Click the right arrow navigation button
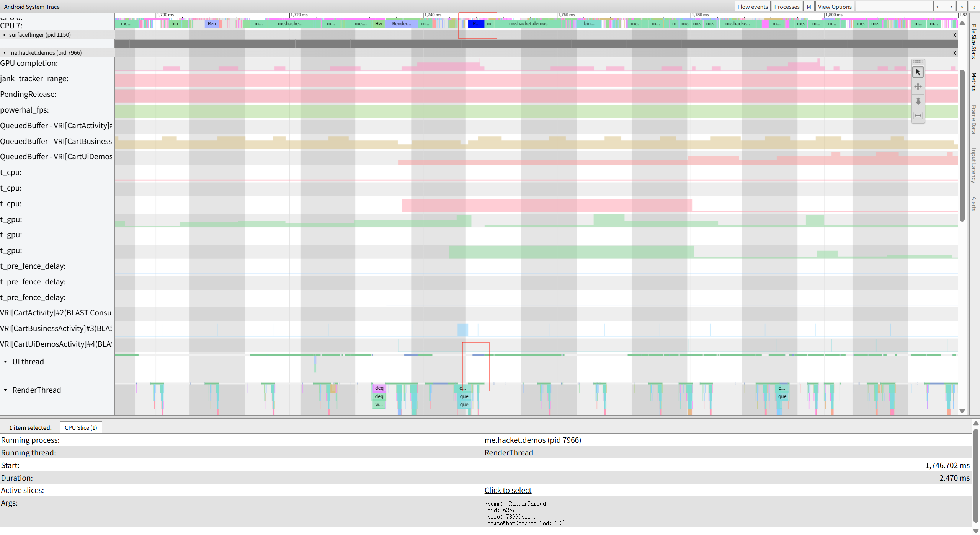Image resolution: width=980 pixels, height=535 pixels. (950, 7)
